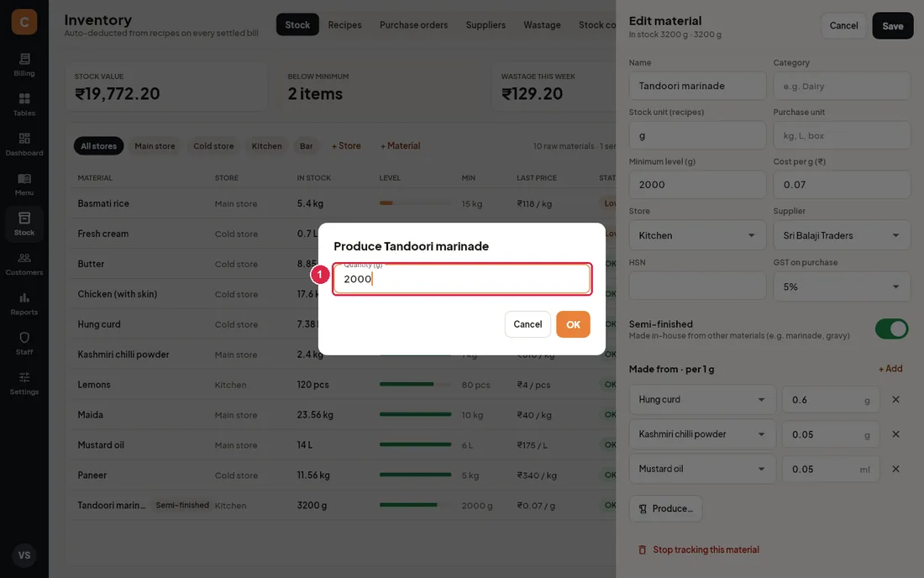This screenshot has width=924, height=578.
Task: Filter by Bar store chip
Action: (x=306, y=146)
